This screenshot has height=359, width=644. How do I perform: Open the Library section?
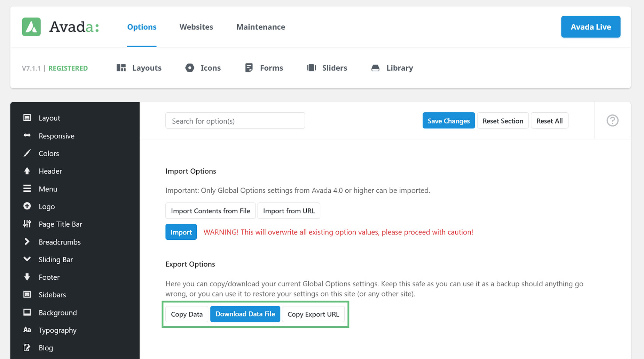pyautogui.click(x=400, y=68)
